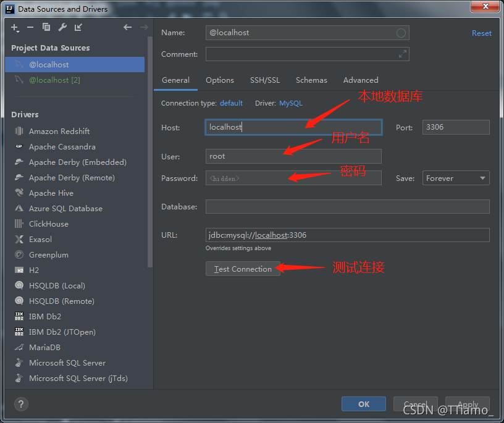The image size is (504, 423).
Task: Open the Save password dropdown
Action: (456, 178)
